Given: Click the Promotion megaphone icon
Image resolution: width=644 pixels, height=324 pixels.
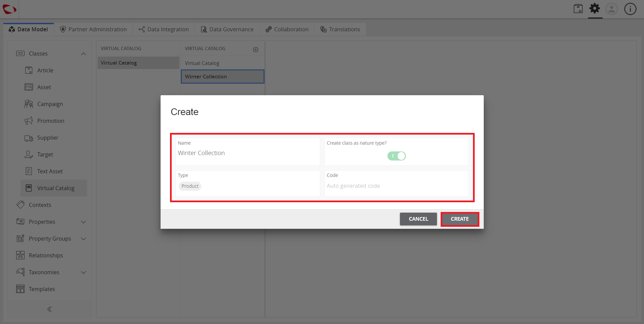Looking at the screenshot, I should point(29,121).
